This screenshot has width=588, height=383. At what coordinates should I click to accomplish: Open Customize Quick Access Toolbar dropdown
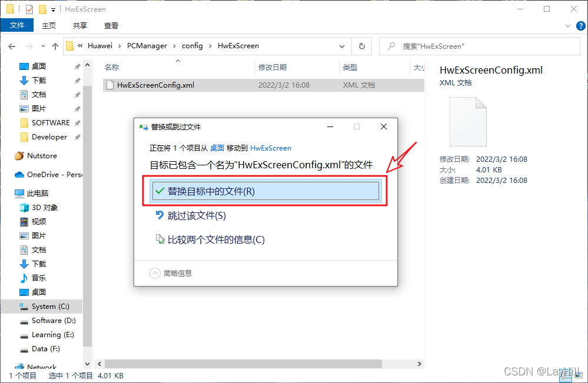pyautogui.click(x=53, y=10)
